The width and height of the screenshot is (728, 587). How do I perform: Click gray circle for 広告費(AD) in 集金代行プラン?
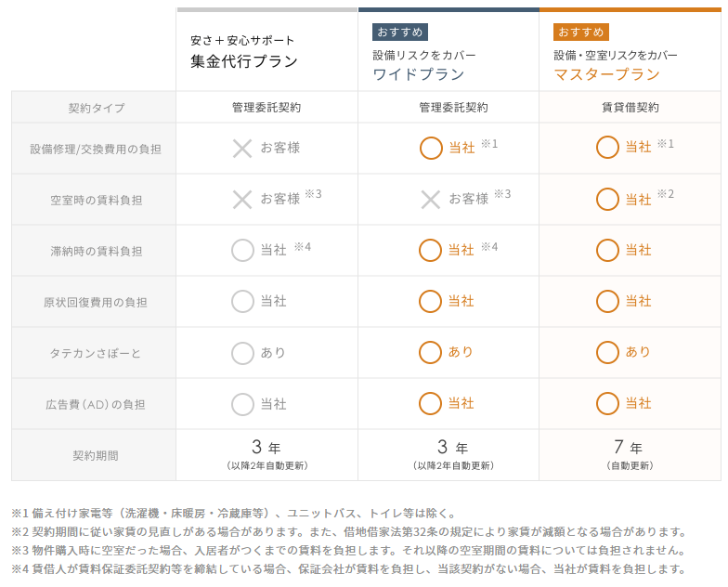(242, 404)
